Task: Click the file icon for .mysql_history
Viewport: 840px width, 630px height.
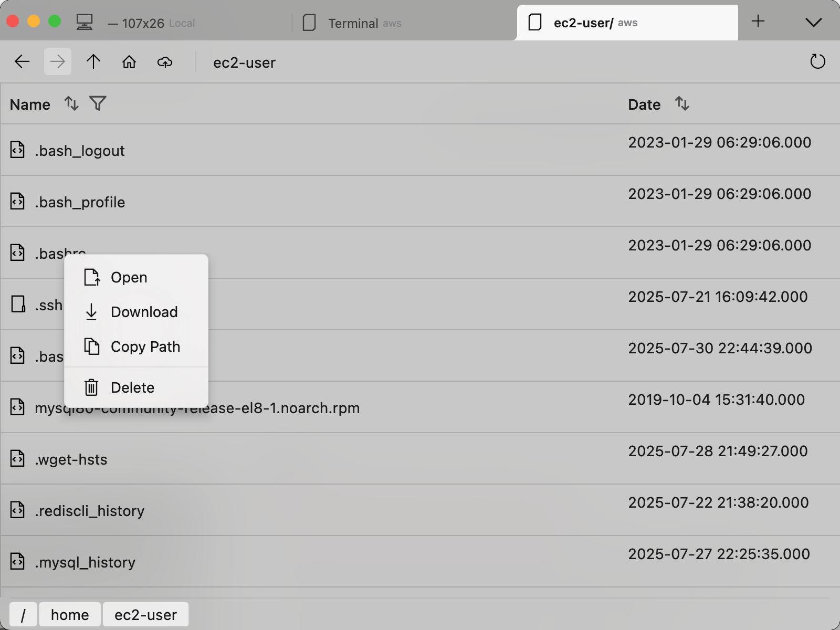Action: tap(17, 562)
